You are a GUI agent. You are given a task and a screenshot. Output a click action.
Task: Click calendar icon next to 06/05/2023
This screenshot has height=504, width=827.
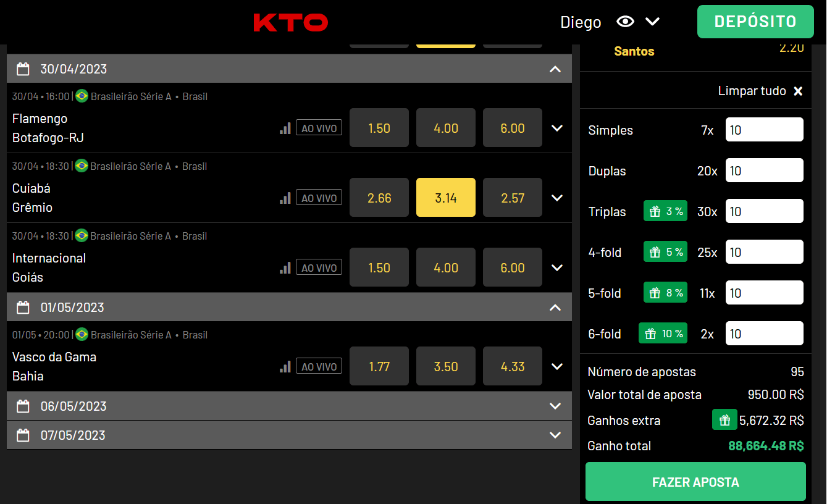tap(23, 406)
